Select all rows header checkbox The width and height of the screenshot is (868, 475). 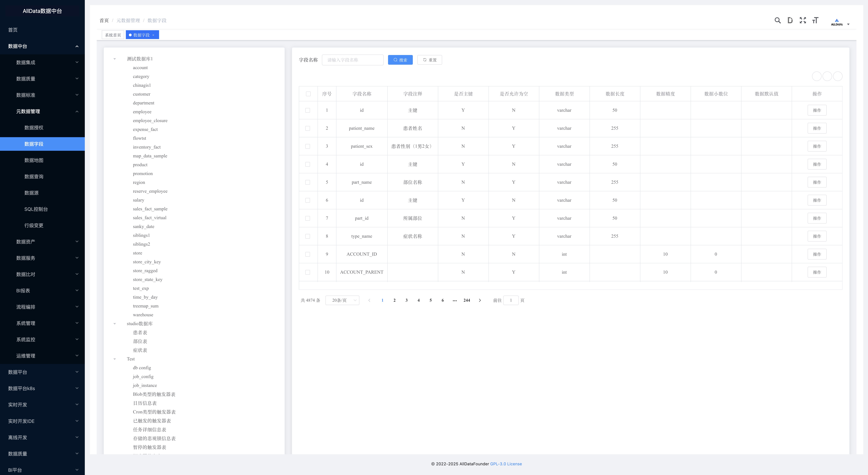click(x=308, y=94)
